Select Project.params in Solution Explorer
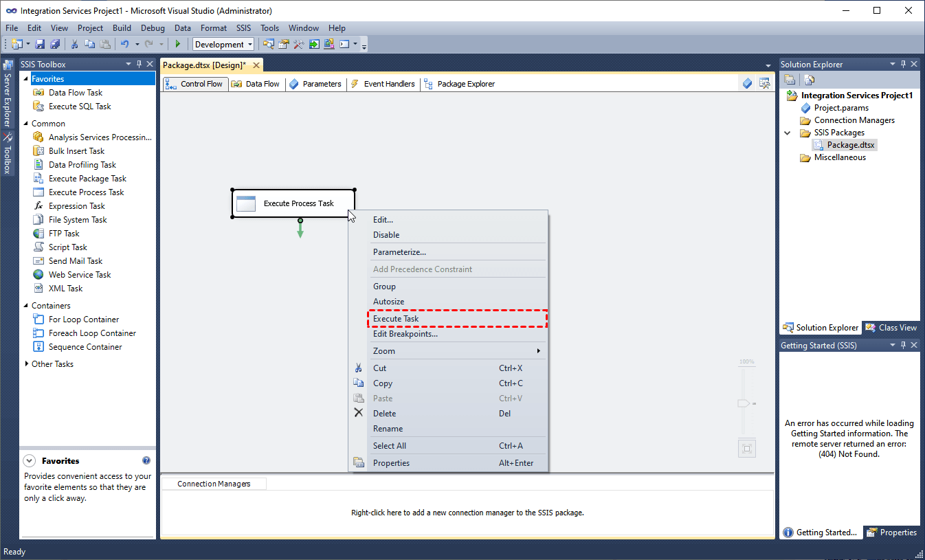 pyautogui.click(x=841, y=108)
